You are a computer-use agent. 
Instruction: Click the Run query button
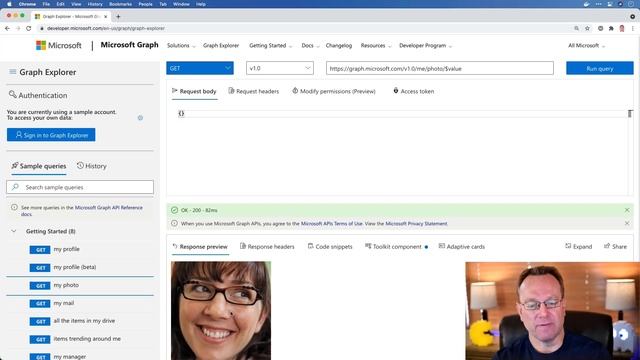point(600,68)
